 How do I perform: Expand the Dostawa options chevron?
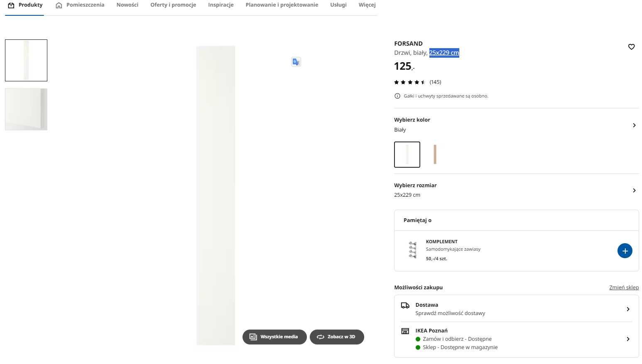click(628, 309)
